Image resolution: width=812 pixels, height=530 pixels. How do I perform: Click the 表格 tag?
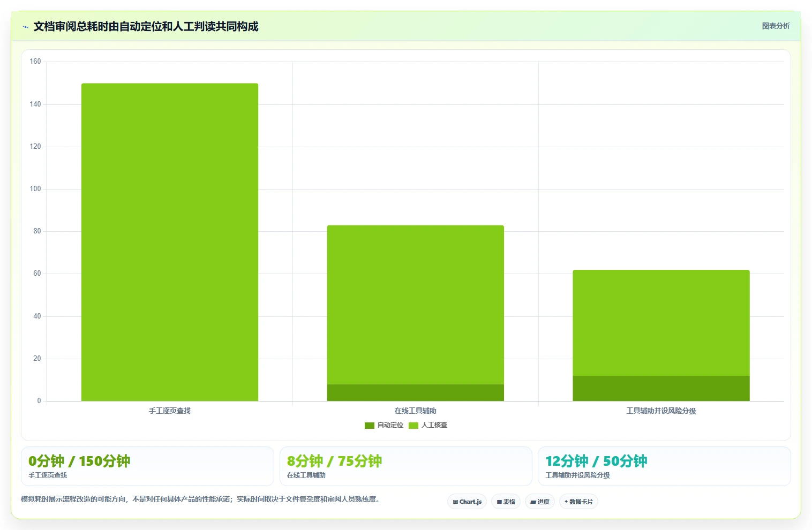pos(506,502)
